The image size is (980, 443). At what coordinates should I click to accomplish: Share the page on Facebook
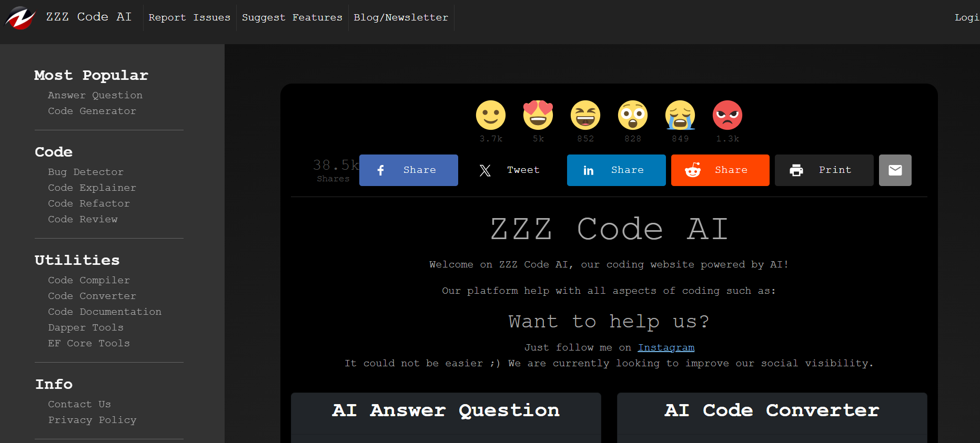click(x=408, y=170)
